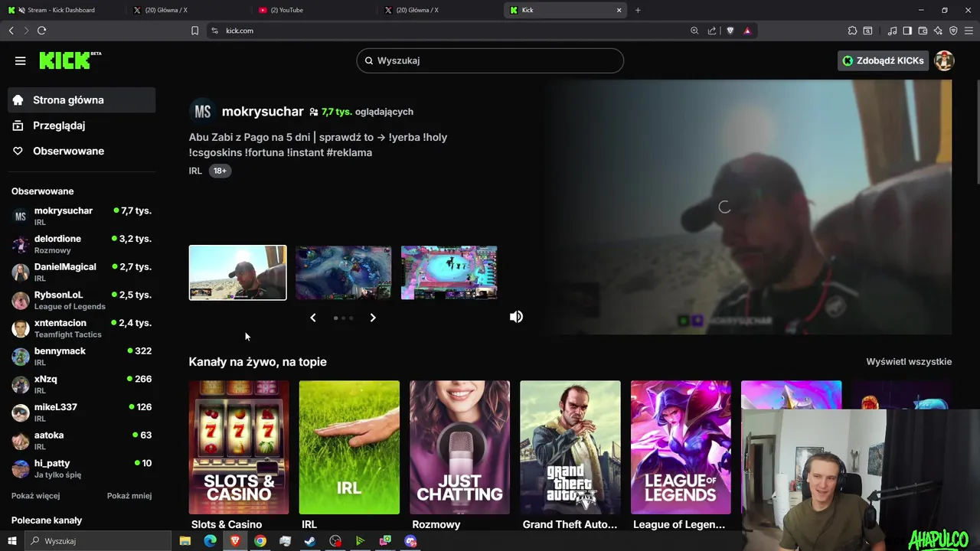Screen dimensions: 980x551
Task: Open Leo AI sparkle icon
Action: 938,31
